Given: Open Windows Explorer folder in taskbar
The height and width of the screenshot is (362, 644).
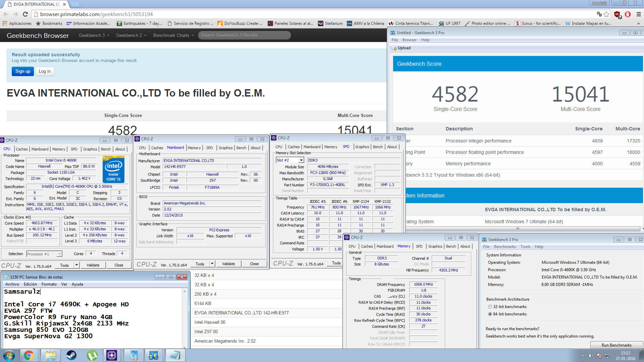Looking at the screenshot, I should point(51,355).
